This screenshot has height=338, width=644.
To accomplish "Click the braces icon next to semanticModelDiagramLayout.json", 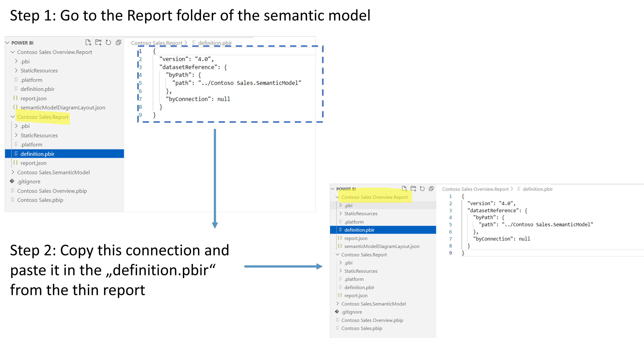I will (x=15, y=108).
